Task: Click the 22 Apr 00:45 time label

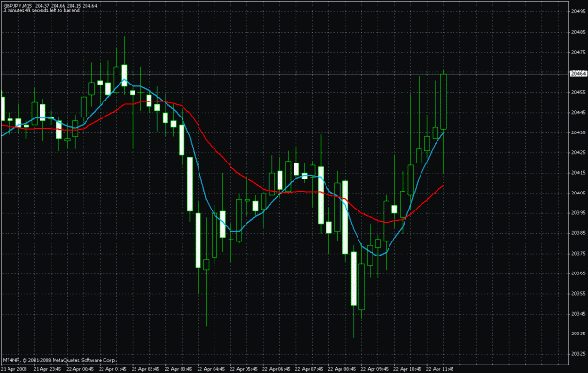Action: click(x=80, y=369)
